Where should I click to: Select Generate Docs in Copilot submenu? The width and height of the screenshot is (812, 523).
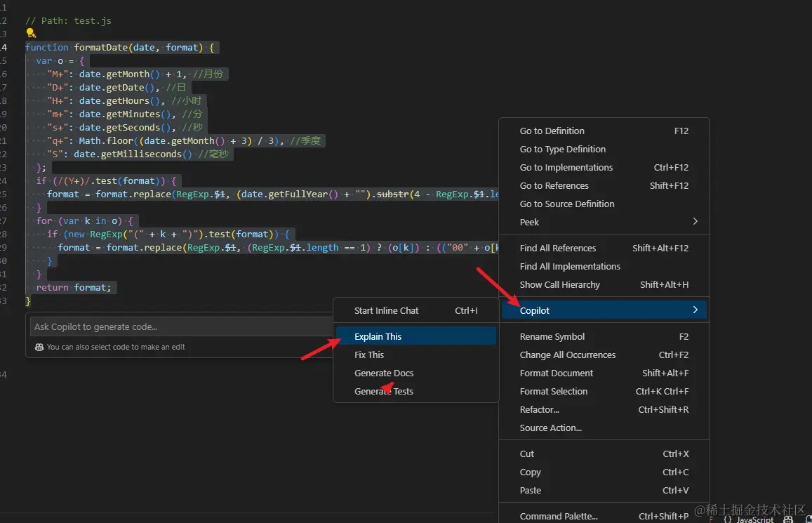[416, 373]
